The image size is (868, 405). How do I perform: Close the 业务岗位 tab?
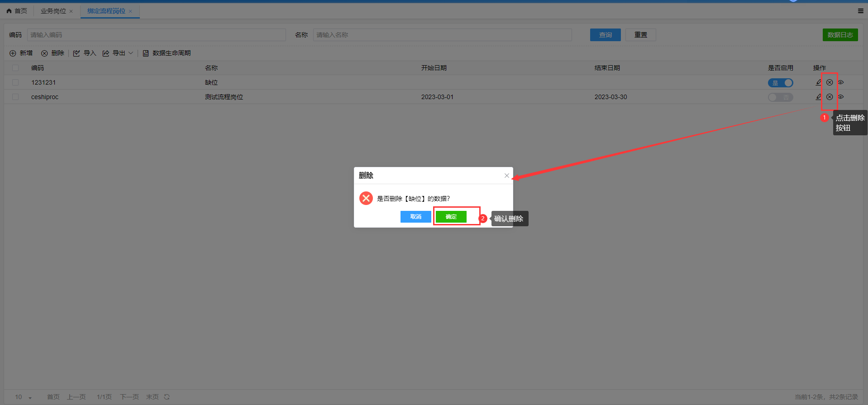71,11
